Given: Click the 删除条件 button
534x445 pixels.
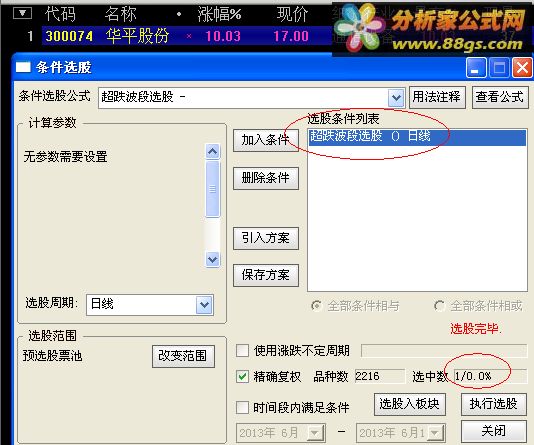Looking at the screenshot, I should pos(266,178).
